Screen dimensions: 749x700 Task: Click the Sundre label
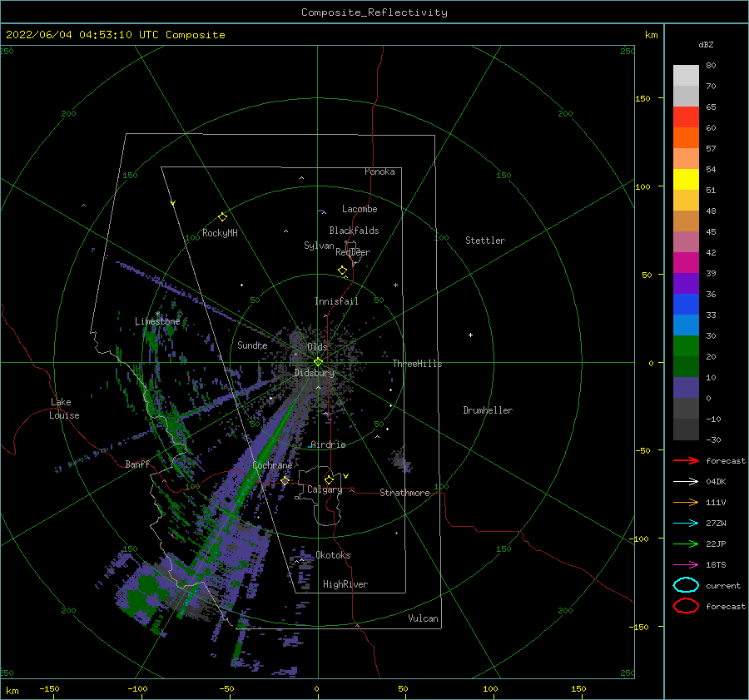(x=252, y=345)
